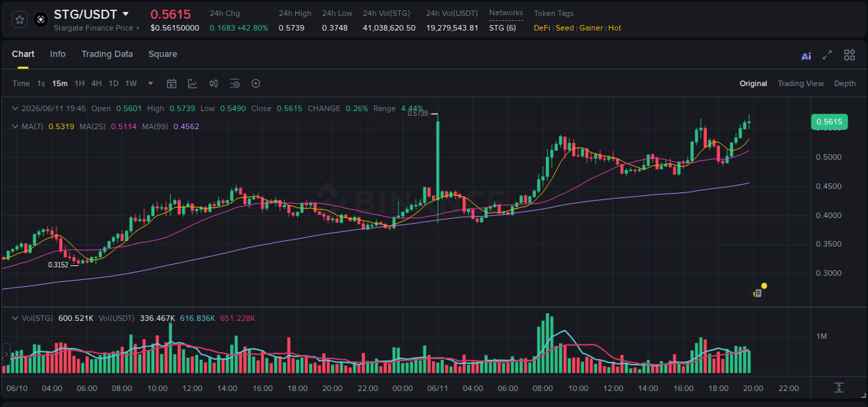Click the 06/11 date on the time axis
The height and width of the screenshot is (407, 868).
coord(437,388)
